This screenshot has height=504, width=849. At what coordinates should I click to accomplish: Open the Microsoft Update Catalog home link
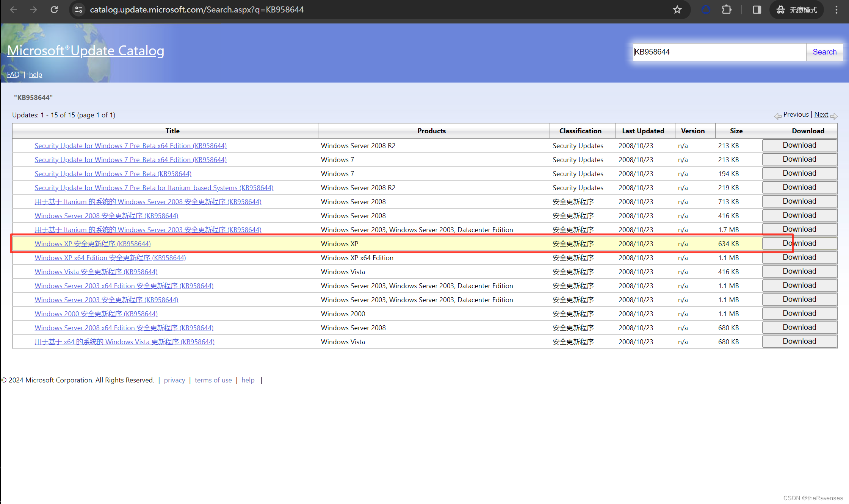coord(86,51)
